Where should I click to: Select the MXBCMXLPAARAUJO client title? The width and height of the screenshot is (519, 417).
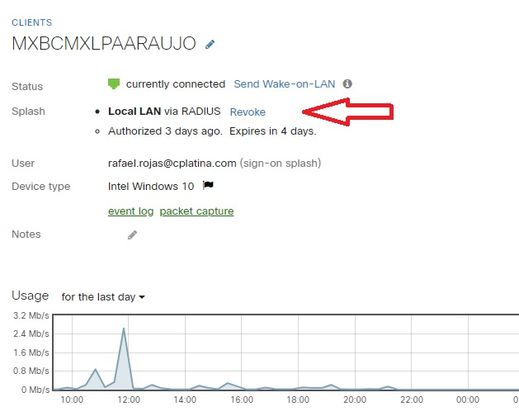pyautogui.click(x=104, y=43)
